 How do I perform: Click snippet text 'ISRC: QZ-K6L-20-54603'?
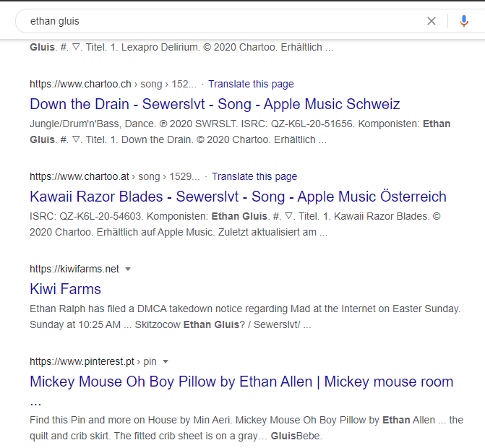[86, 216]
